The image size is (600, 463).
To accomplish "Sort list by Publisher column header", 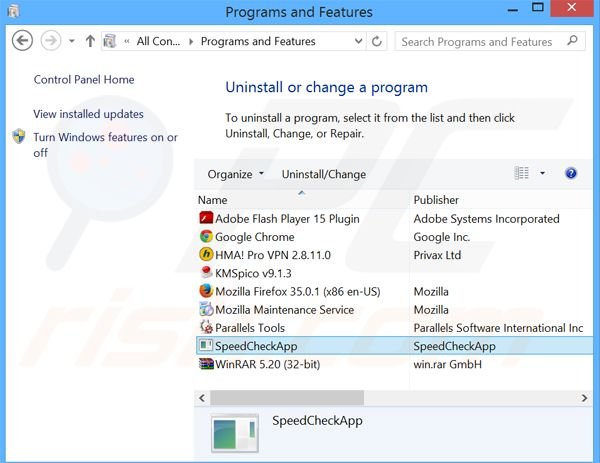I will (x=436, y=200).
